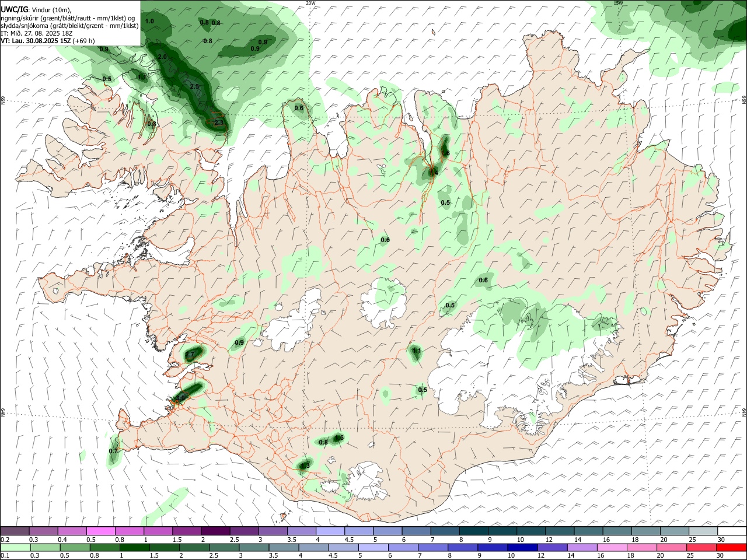Click the dark teal 8 snow scale swatch
747x560 pixels.
pyautogui.click(x=473, y=531)
